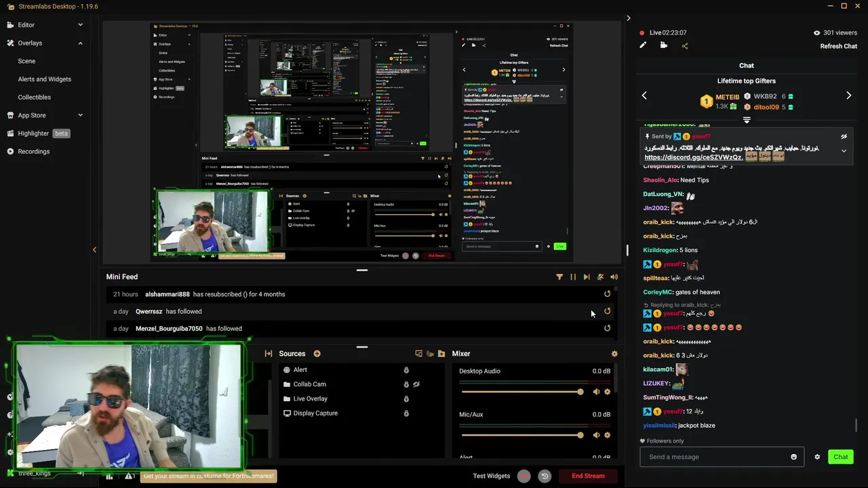Adjust the Desktop Audio volume slider
This screenshot has height=488, width=868.
coord(521,392)
